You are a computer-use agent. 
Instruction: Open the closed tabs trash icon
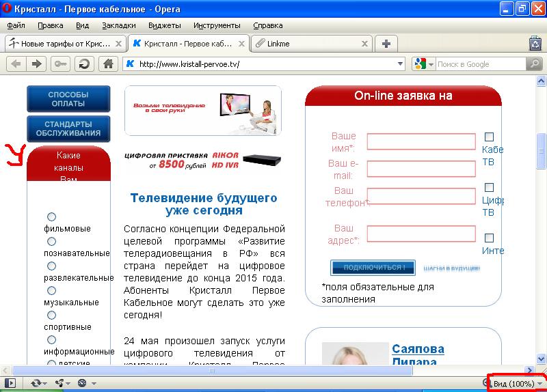(535, 44)
